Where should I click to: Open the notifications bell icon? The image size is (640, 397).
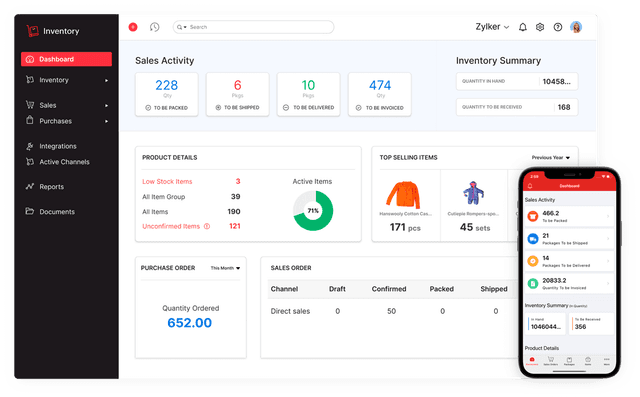pyautogui.click(x=522, y=27)
